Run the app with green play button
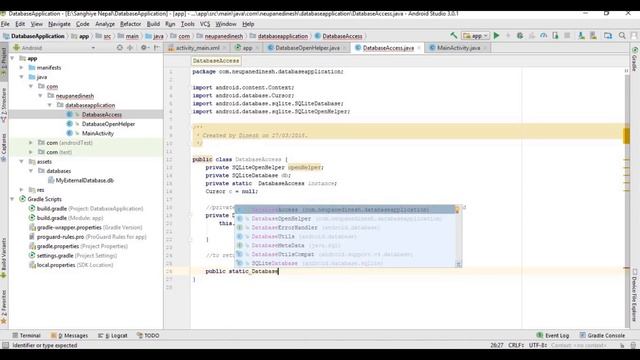The height and width of the screenshot is (360, 640). (496, 36)
